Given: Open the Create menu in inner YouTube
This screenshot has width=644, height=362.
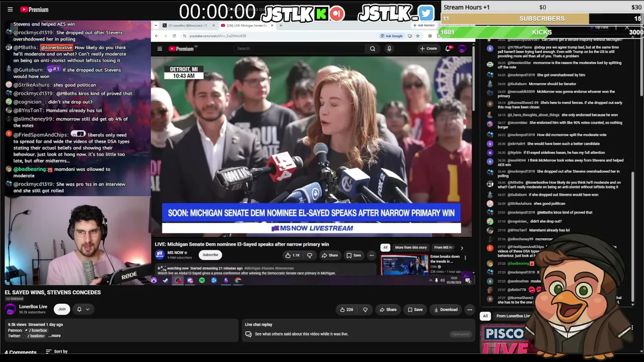Looking at the screenshot, I should point(428,49).
